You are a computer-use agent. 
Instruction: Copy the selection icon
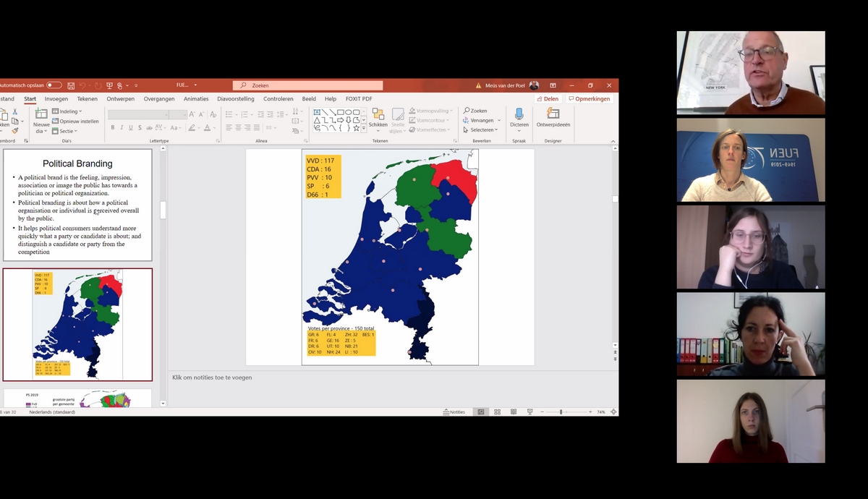[x=15, y=121]
